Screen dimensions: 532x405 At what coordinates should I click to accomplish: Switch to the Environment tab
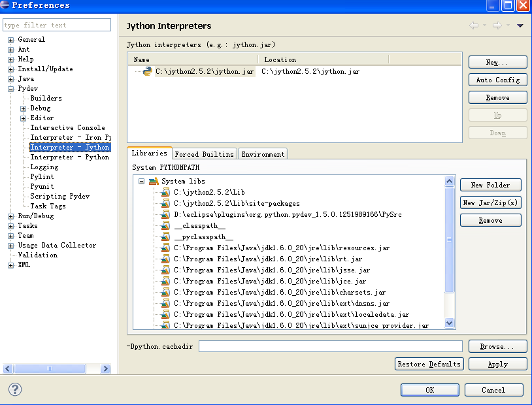263,154
